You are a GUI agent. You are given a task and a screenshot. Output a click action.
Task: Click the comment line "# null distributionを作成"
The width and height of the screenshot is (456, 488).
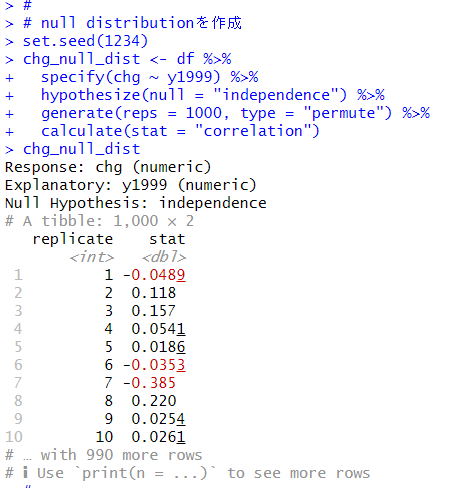click(132, 23)
